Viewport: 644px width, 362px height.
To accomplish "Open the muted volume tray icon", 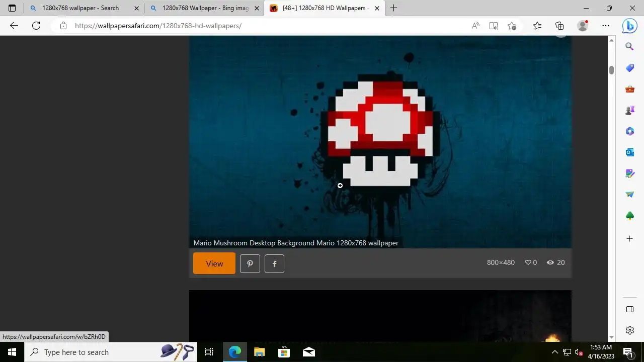I will pos(579,352).
